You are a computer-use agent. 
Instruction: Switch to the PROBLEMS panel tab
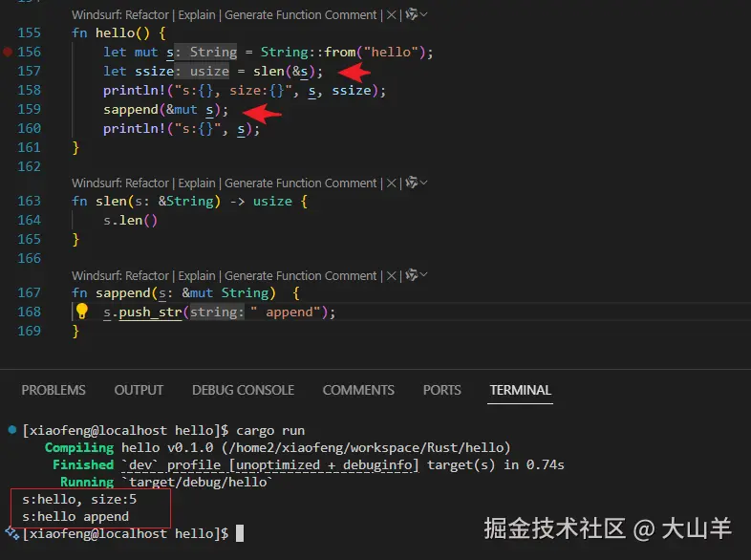[54, 390]
